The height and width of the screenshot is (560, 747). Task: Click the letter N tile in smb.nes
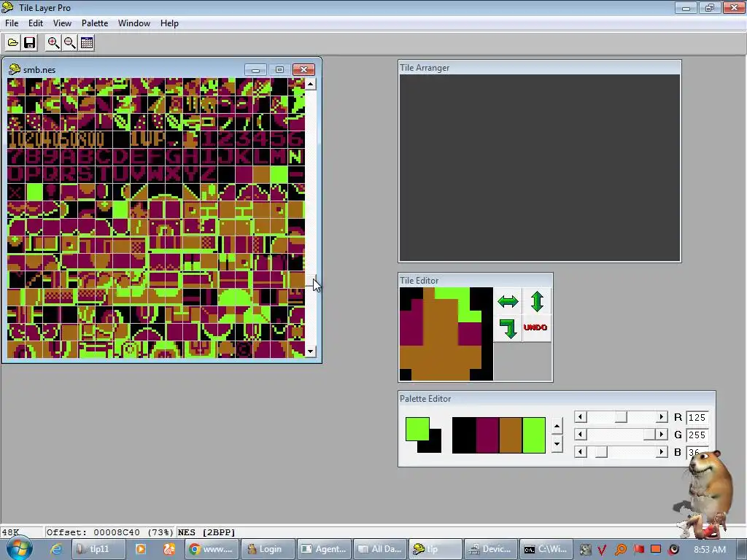click(296, 156)
